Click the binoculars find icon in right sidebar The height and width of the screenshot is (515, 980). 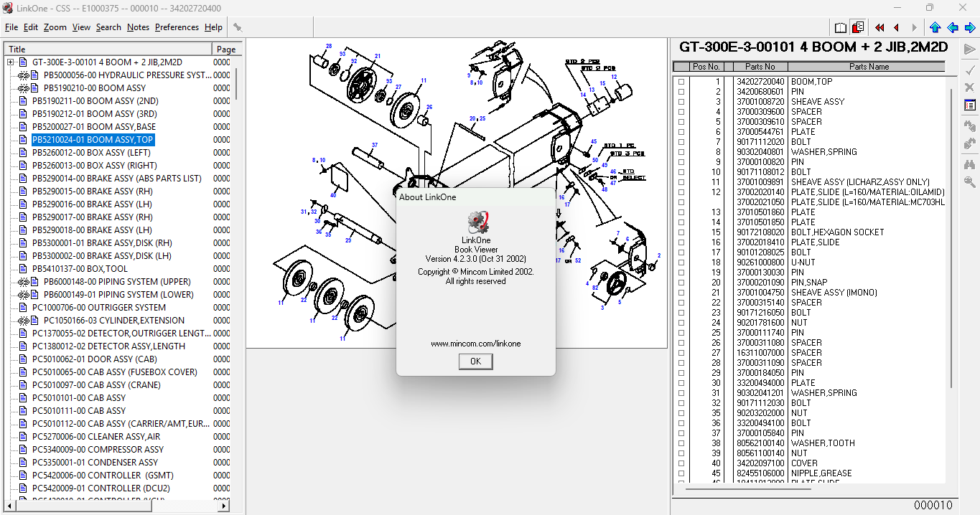[x=970, y=164]
